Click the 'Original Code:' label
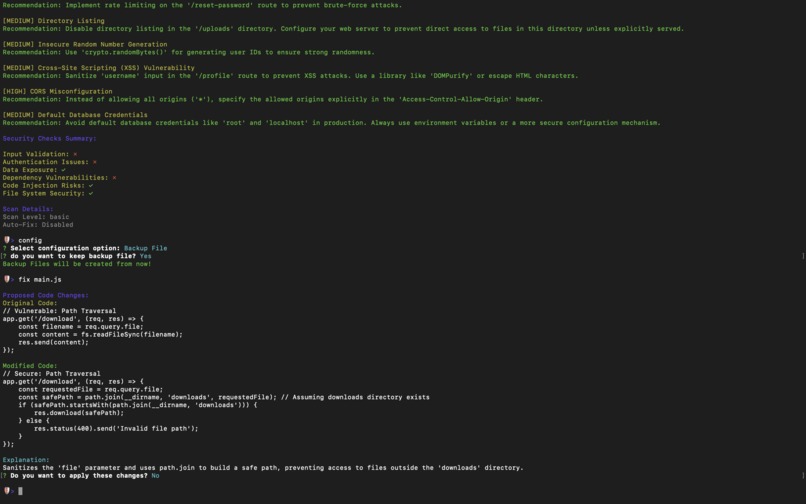 tap(30, 303)
